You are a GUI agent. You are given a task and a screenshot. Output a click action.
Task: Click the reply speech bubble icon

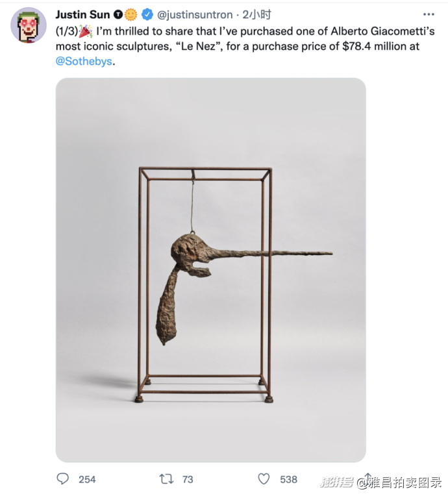[62, 479]
